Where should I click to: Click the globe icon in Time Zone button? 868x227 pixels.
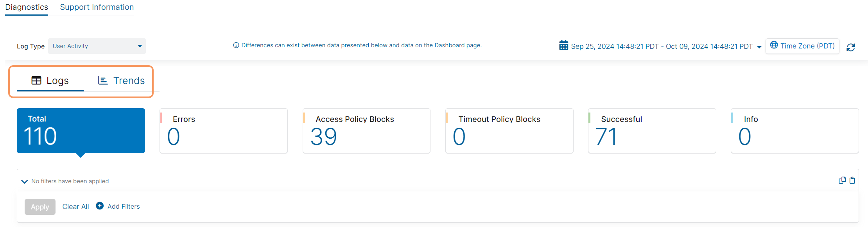pyautogui.click(x=774, y=45)
